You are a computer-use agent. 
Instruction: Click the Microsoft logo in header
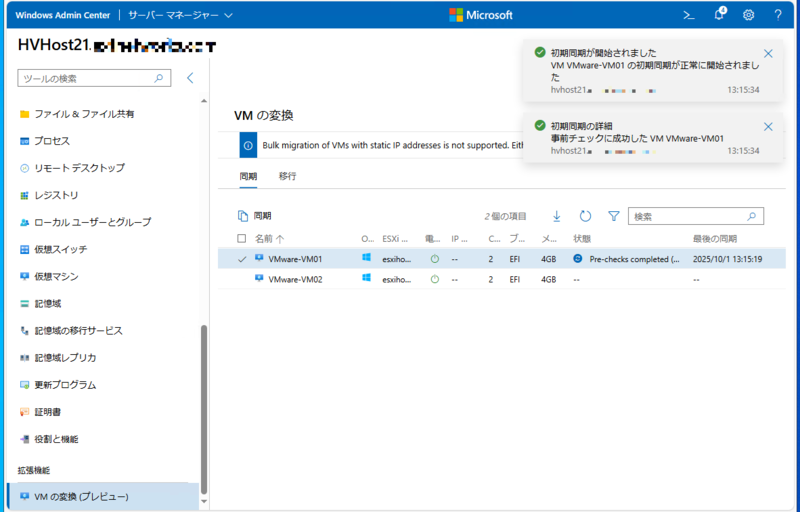click(481, 15)
